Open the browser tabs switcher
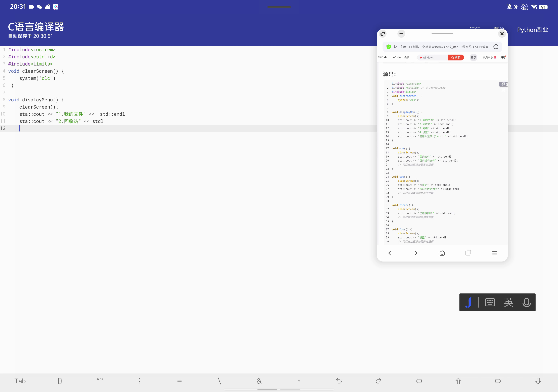 [468, 253]
